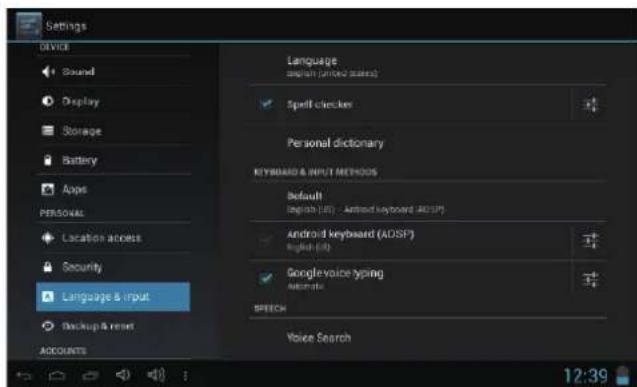Open the Language setting
Image resolution: width=637 pixels, height=387 pixels.
point(428,66)
